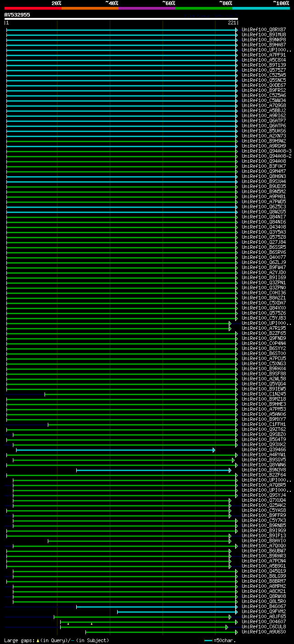This screenshot has height=644, width=294.
Task: Select hit label UniRef100_B6SSR5
Action: [x=264, y=247]
